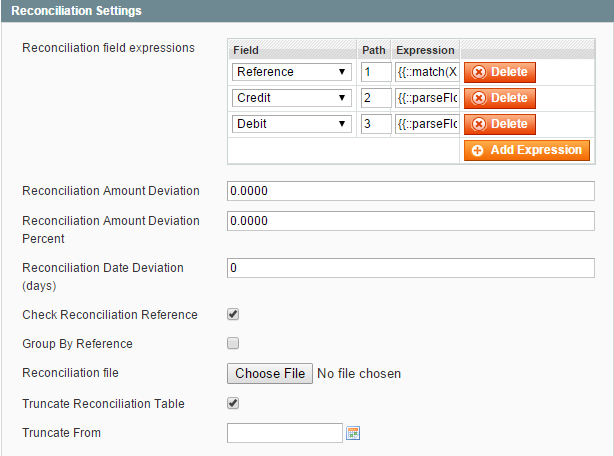Toggle Truncate Reconciliation Table checkbox
The height and width of the screenshot is (456, 614).
(x=233, y=403)
